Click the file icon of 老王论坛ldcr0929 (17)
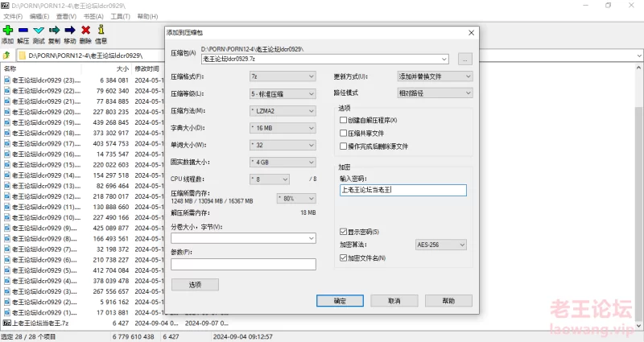 click(7, 144)
